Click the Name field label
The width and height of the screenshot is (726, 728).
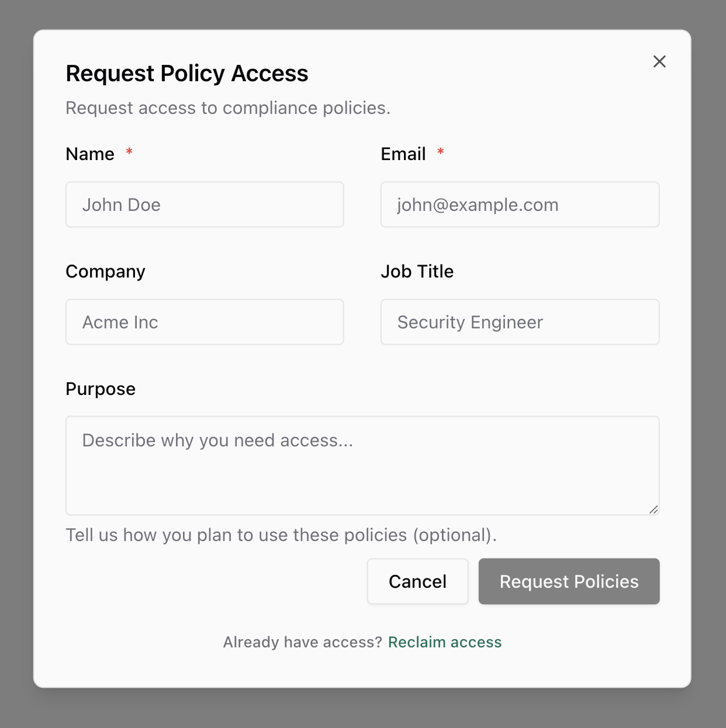90,154
